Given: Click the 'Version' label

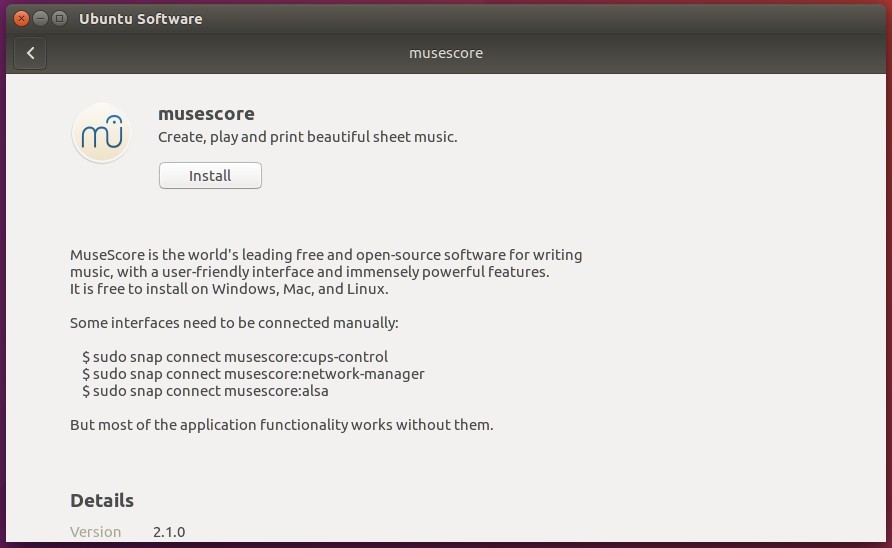Looking at the screenshot, I should click(96, 531).
